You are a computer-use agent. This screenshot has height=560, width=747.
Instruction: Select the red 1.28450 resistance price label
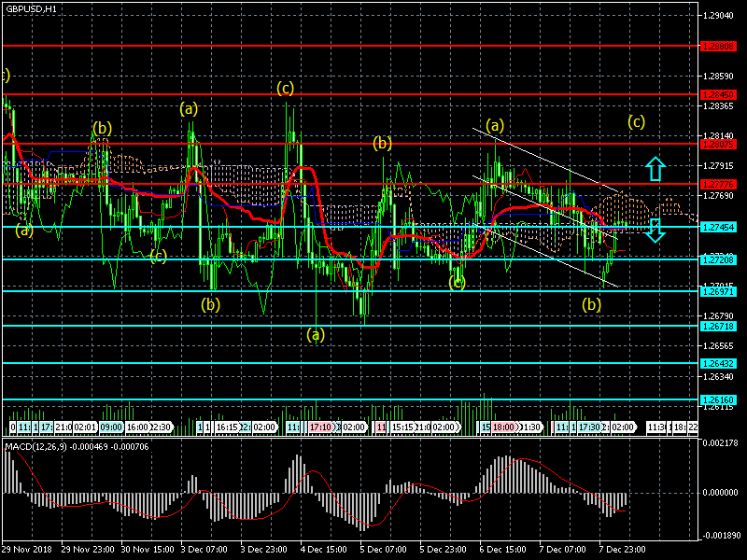click(719, 95)
